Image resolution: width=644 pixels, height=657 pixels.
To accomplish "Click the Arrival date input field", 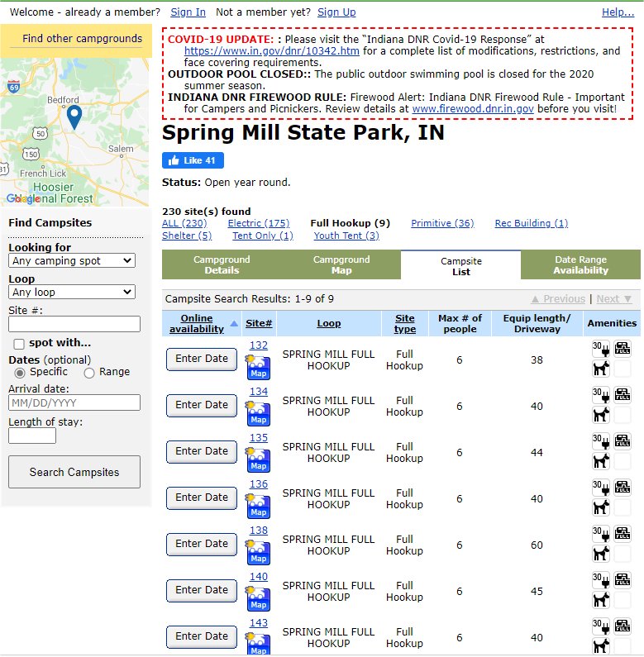I will 74,402.
